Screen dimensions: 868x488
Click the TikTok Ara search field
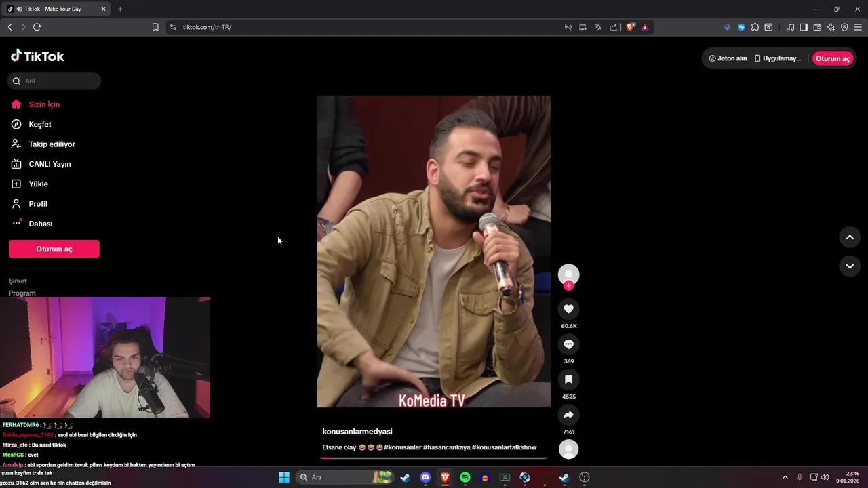coord(54,81)
